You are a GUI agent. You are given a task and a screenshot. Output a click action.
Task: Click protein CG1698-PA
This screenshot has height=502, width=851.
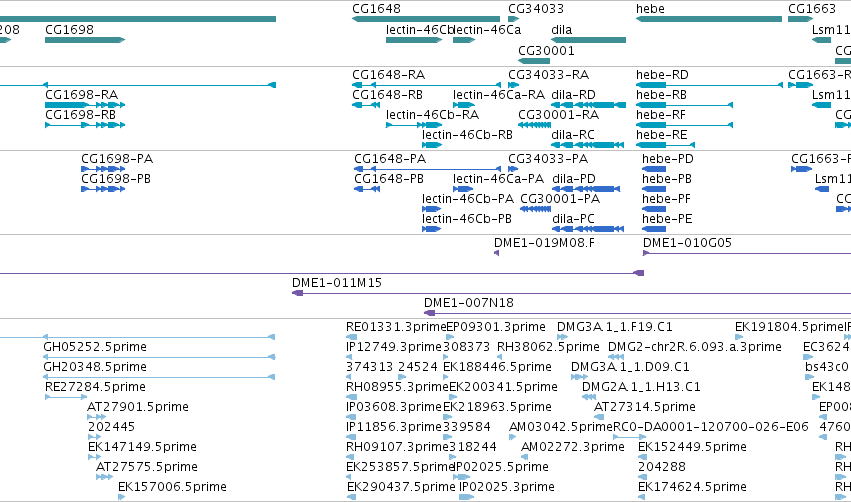[x=103, y=169]
